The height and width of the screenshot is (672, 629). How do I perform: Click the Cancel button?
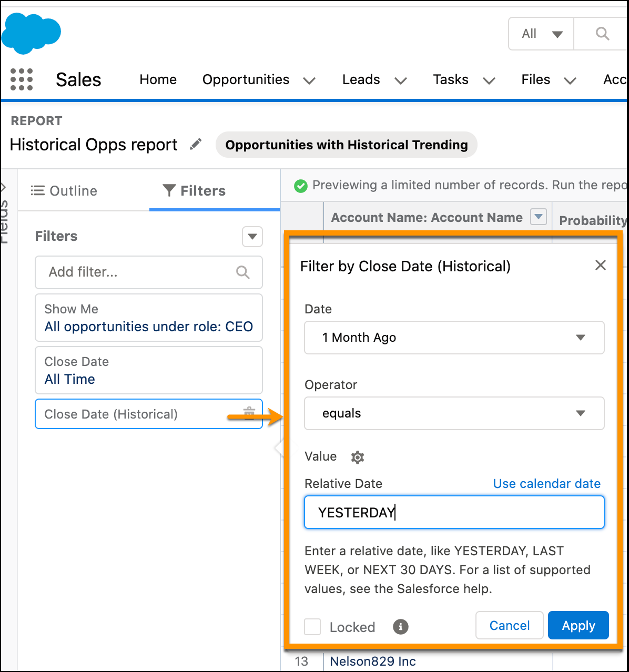pyautogui.click(x=509, y=625)
